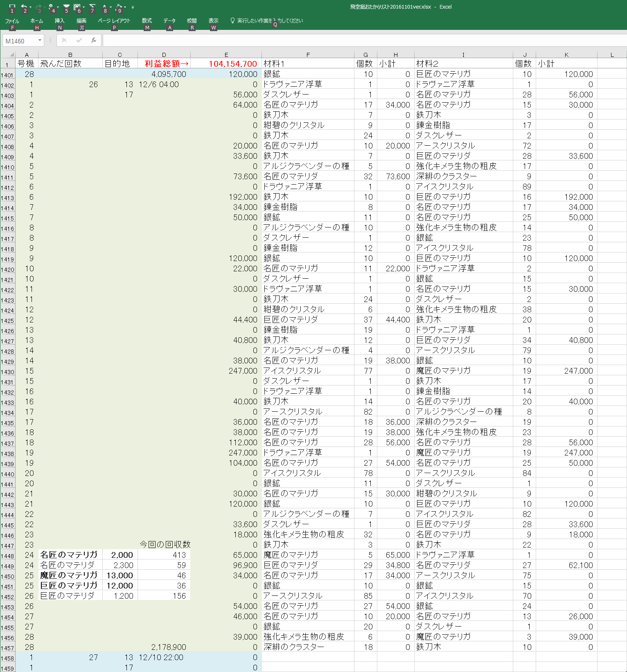627x672 pixels.
Task: Expand the Name Box dropdown arrow
Action: 40,40
